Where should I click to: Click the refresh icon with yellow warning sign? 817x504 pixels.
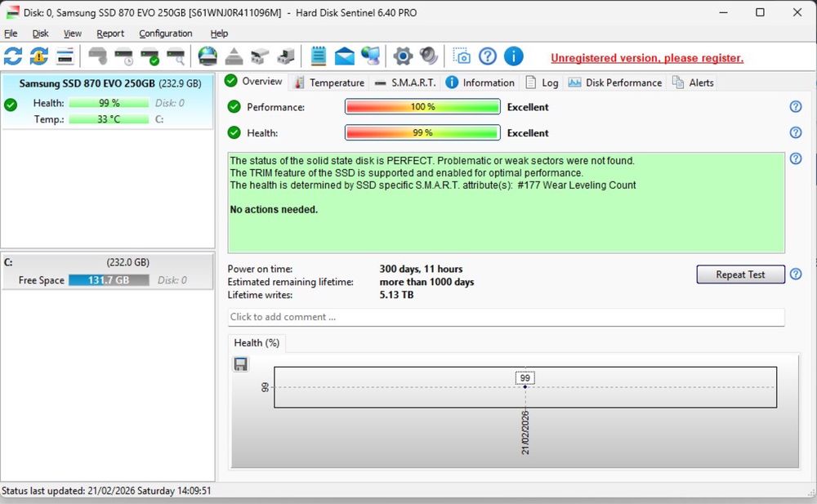tap(38, 56)
